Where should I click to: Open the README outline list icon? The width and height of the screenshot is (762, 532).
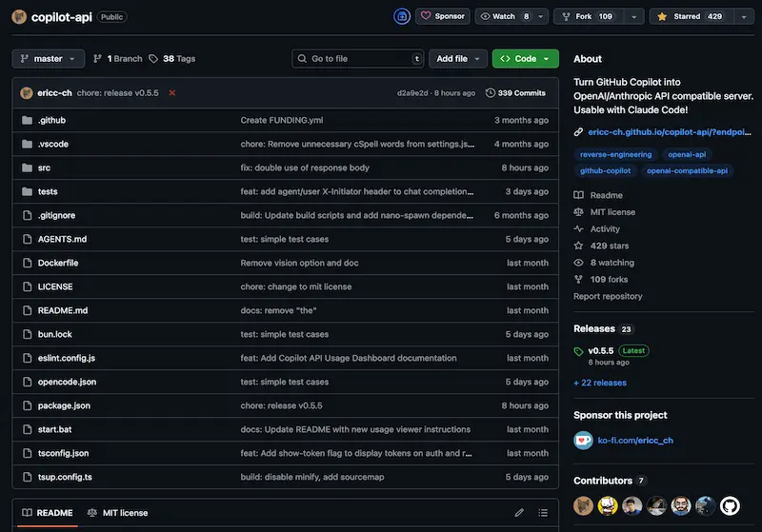[x=543, y=513]
